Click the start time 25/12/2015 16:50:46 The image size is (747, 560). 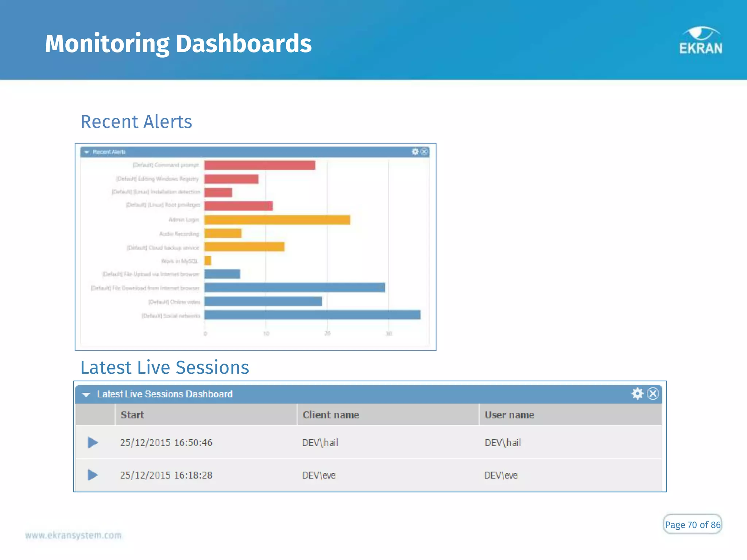[x=166, y=443]
